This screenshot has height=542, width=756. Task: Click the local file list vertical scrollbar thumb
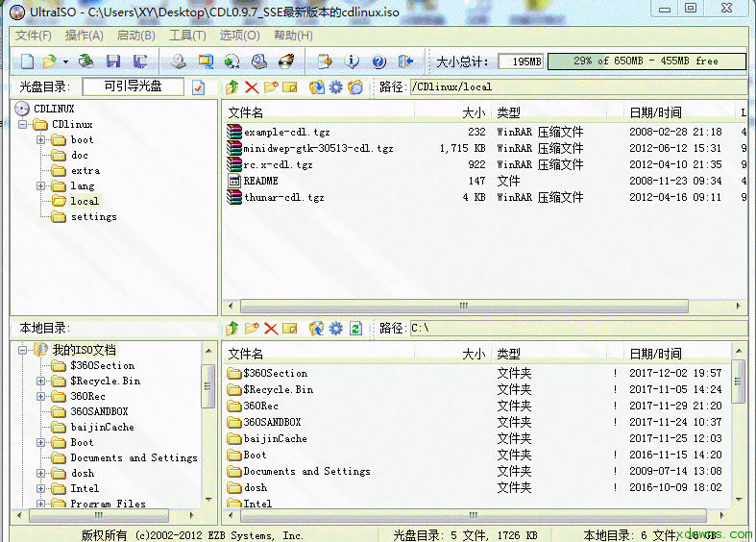pos(738,382)
